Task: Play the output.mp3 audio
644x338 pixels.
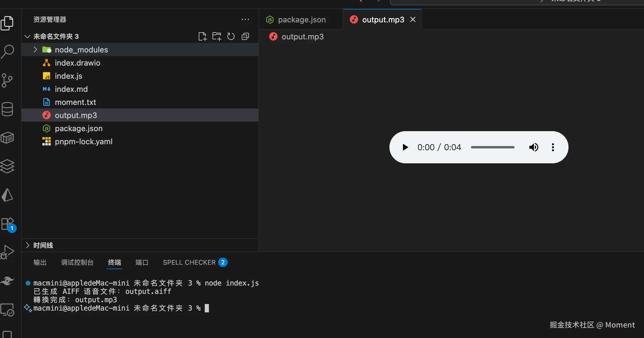Action: (x=405, y=147)
